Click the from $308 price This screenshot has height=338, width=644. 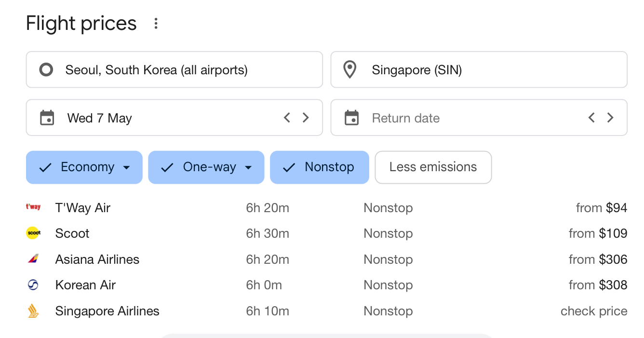tap(598, 285)
